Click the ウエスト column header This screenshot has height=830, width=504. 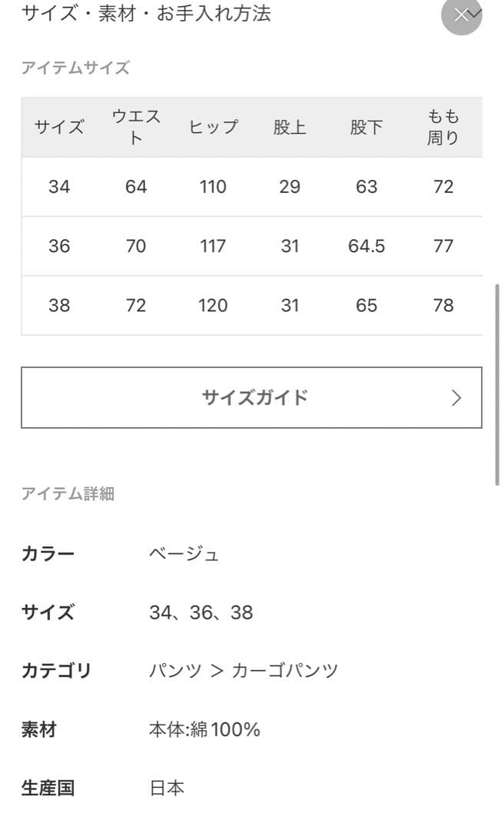click(x=136, y=127)
